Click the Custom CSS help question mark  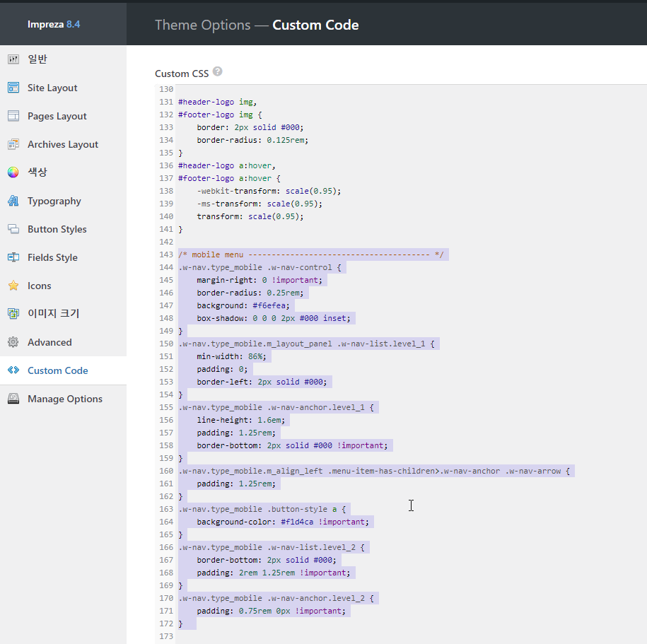(218, 72)
